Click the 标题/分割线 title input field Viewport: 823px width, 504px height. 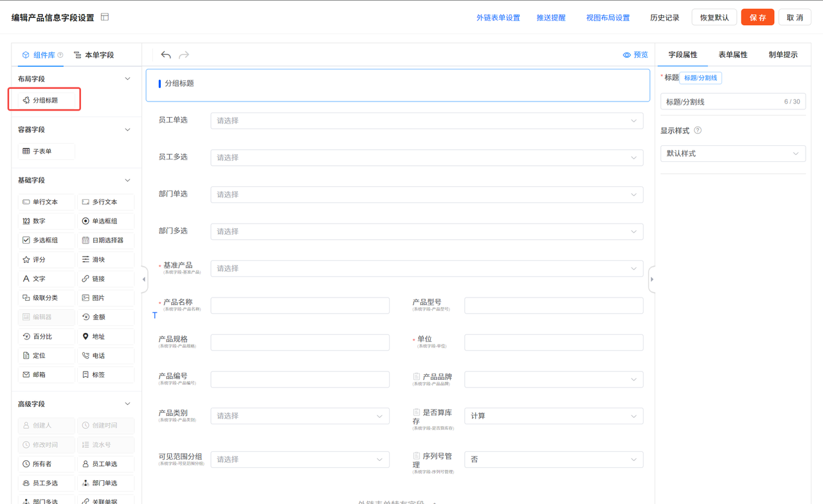point(732,101)
